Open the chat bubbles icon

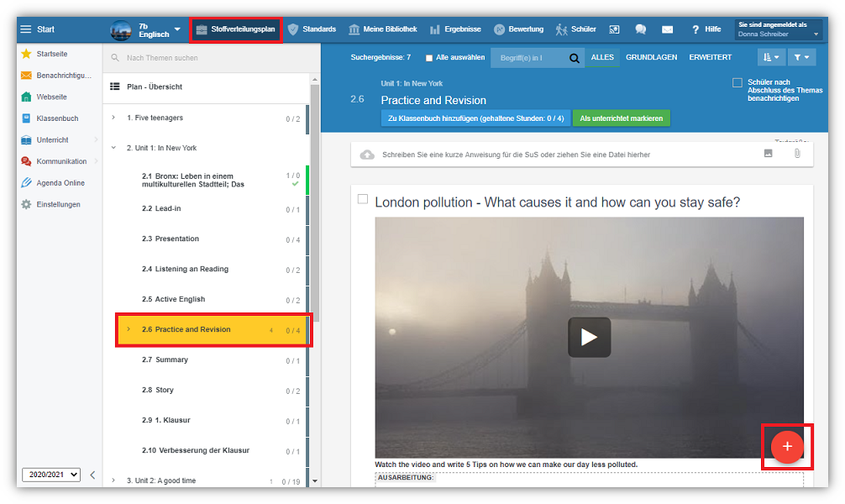pos(641,29)
